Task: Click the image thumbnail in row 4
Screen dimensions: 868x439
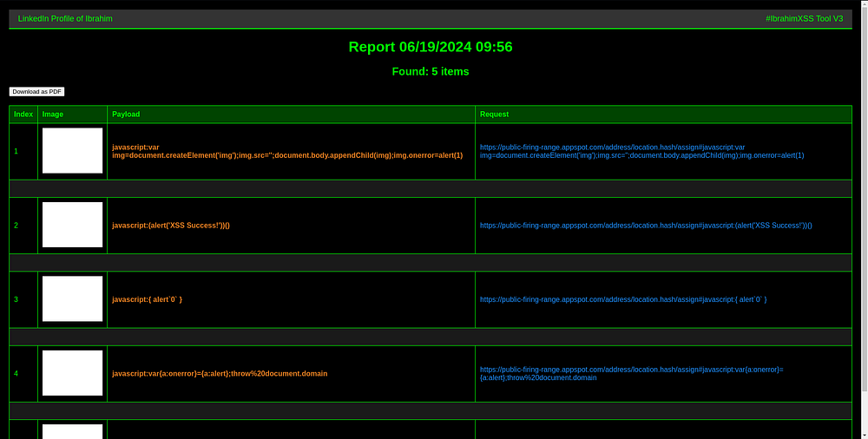Action: pyautogui.click(x=73, y=373)
